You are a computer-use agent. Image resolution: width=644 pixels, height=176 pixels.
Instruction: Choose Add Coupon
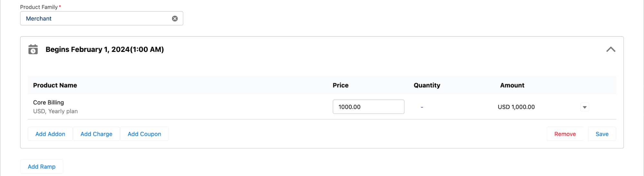click(144, 134)
